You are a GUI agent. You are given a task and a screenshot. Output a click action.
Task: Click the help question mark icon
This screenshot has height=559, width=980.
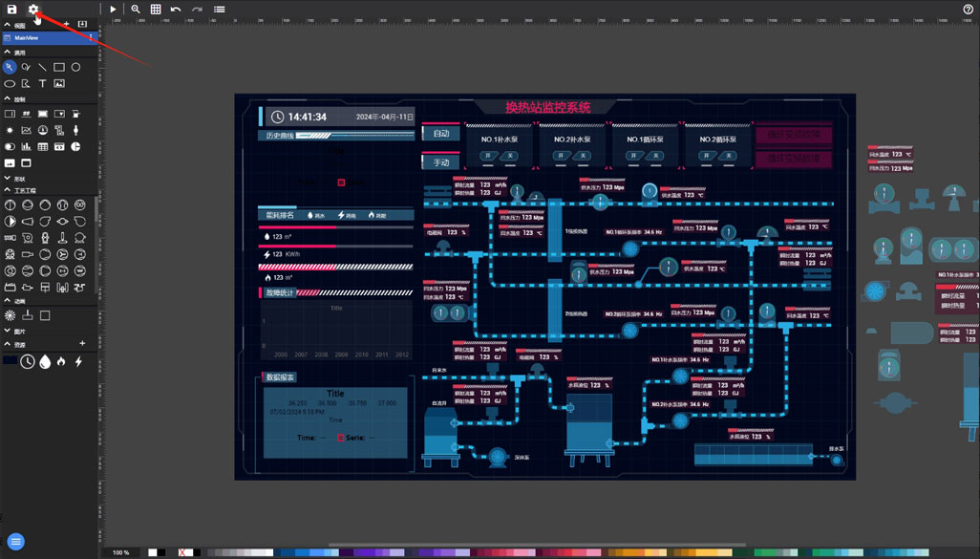(968, 10)
